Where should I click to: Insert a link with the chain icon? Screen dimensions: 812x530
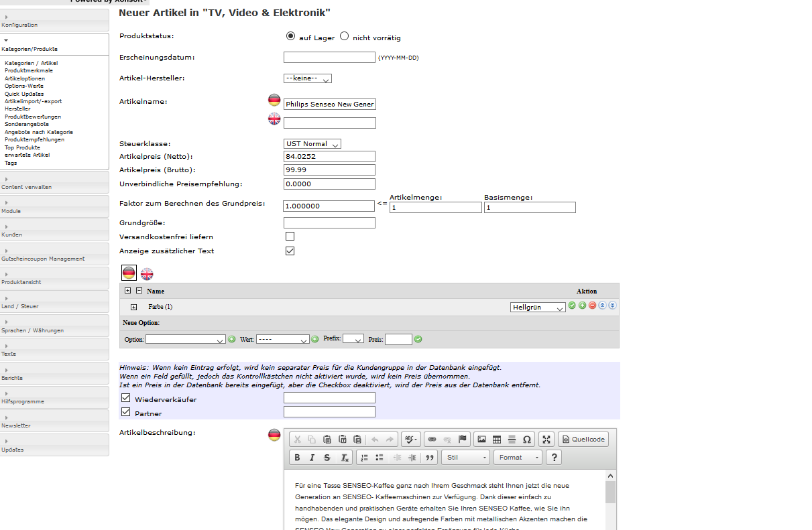coord(432,440)
